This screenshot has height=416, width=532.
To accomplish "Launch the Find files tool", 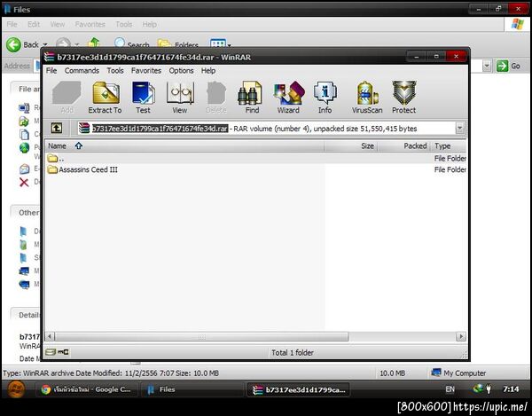I will 252,98.
